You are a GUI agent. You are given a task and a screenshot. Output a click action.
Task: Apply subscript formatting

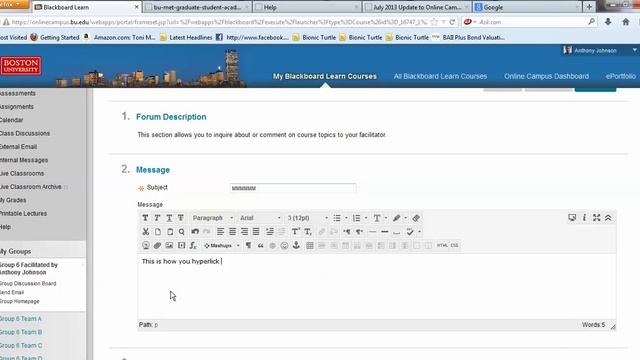[308, 232]
